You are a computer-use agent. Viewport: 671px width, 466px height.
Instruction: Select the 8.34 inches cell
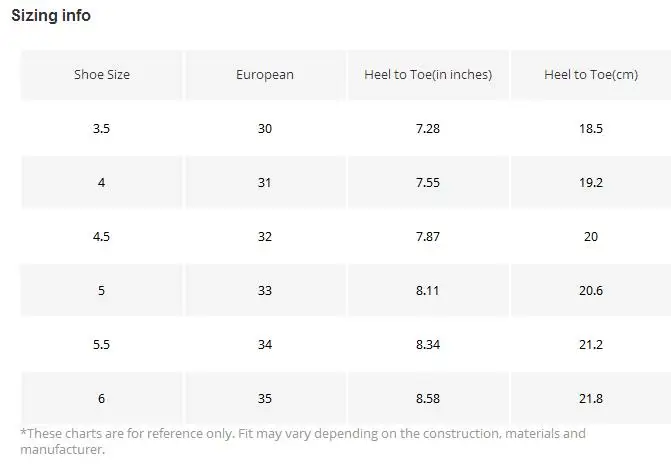point(428,344)
